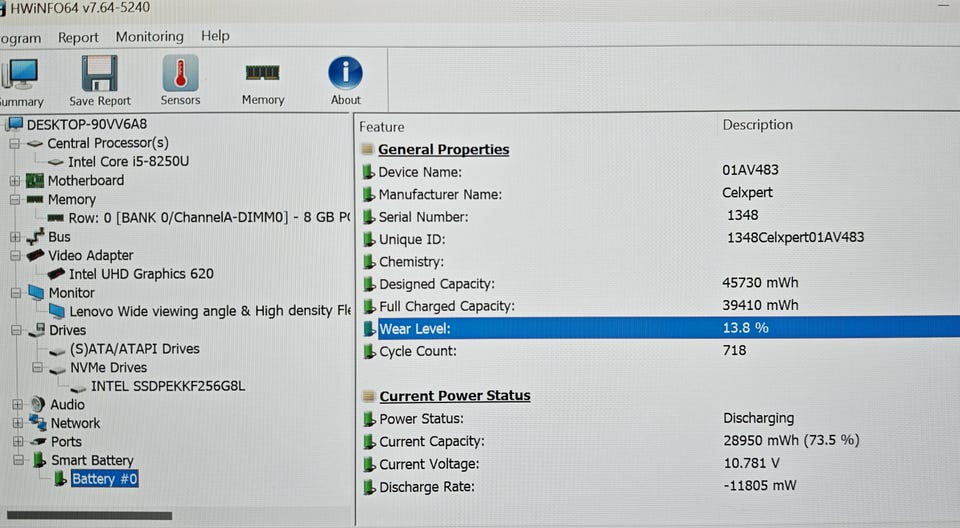Open the Help menu

coord(215,36)
